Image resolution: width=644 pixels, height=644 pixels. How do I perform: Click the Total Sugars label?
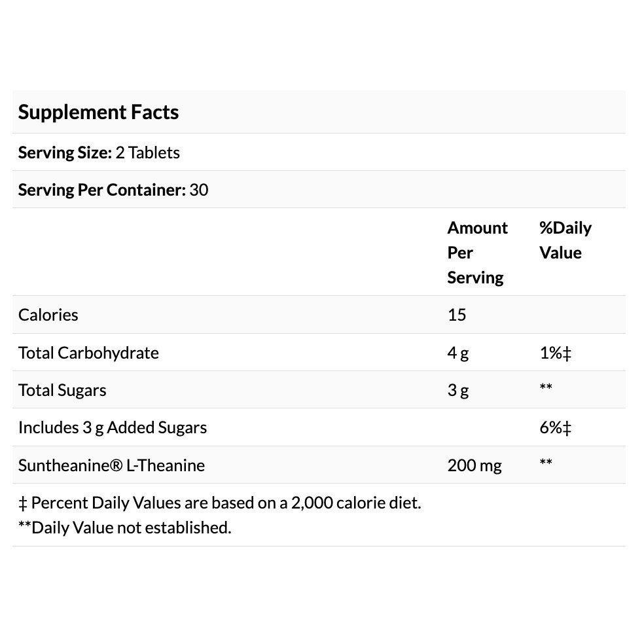click(x=62, y=390)
